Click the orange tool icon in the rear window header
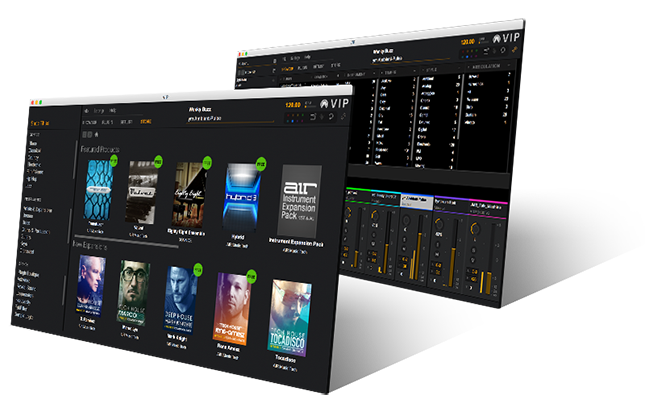This screenshot has width=645, height=403. tap(516, 50)
